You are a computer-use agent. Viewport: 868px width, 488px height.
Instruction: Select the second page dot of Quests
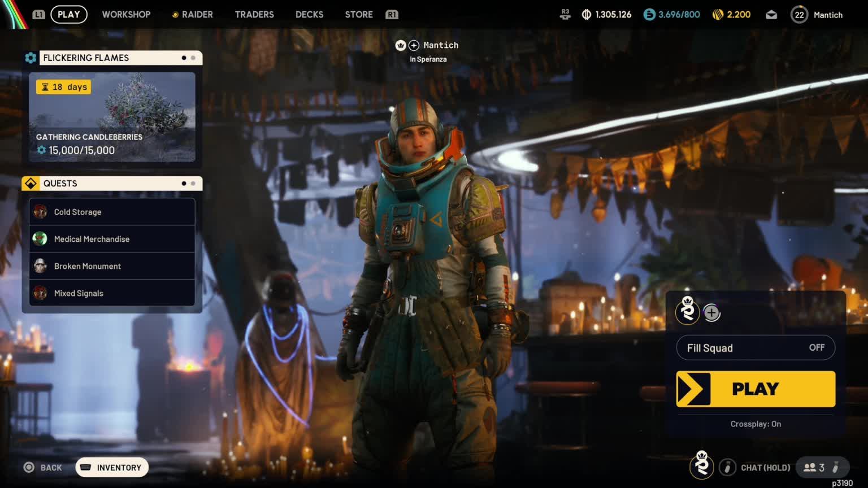[193, 183]
